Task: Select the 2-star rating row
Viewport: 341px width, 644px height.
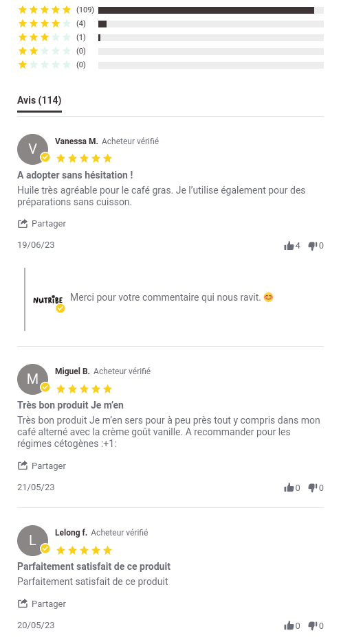Action: (170, 51)
